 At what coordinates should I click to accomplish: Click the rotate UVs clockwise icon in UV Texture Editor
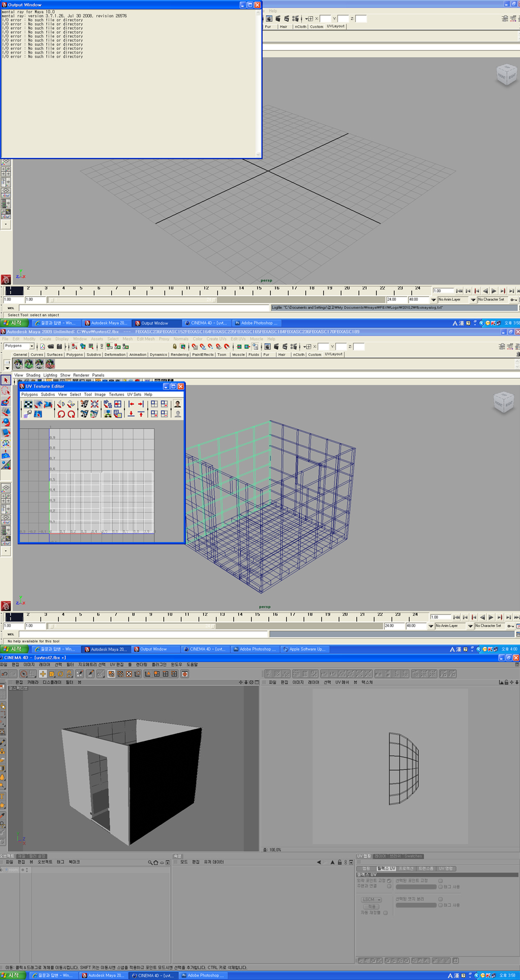71,414
